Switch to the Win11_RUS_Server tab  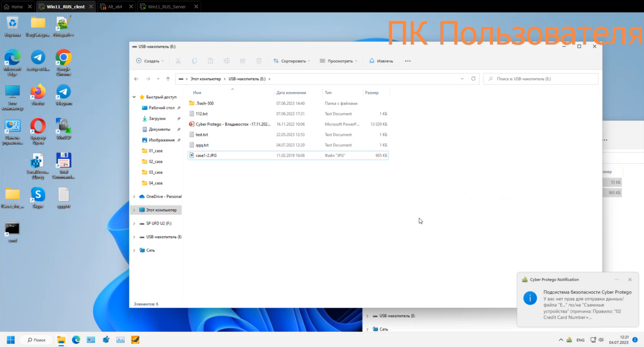click(167, 7)
